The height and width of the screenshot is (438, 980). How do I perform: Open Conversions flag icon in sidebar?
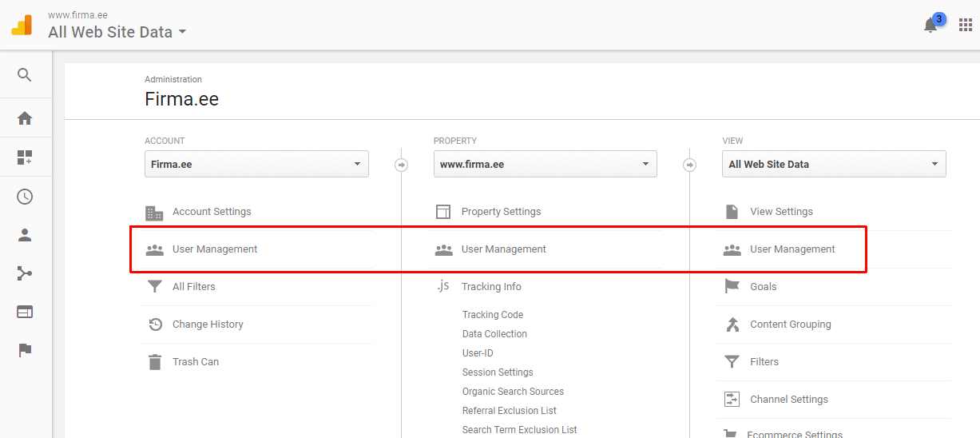coord(25,350)
